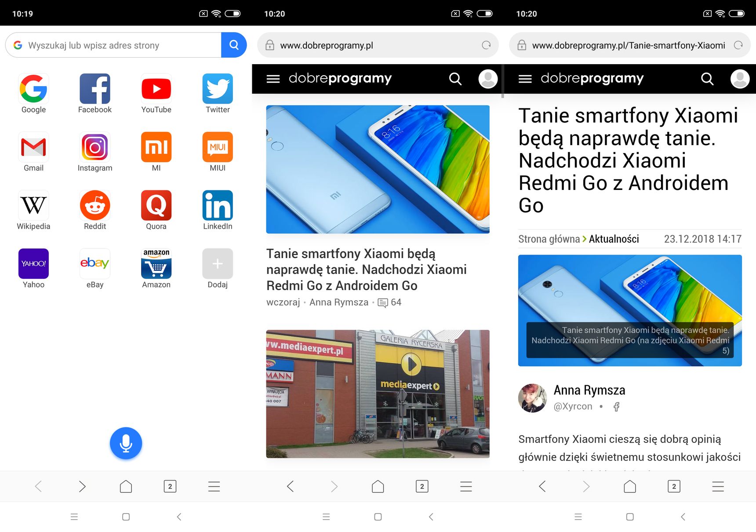Open the Media Expert store article image
This screenshot has height=532, width=756.
(x=378, y=394)
